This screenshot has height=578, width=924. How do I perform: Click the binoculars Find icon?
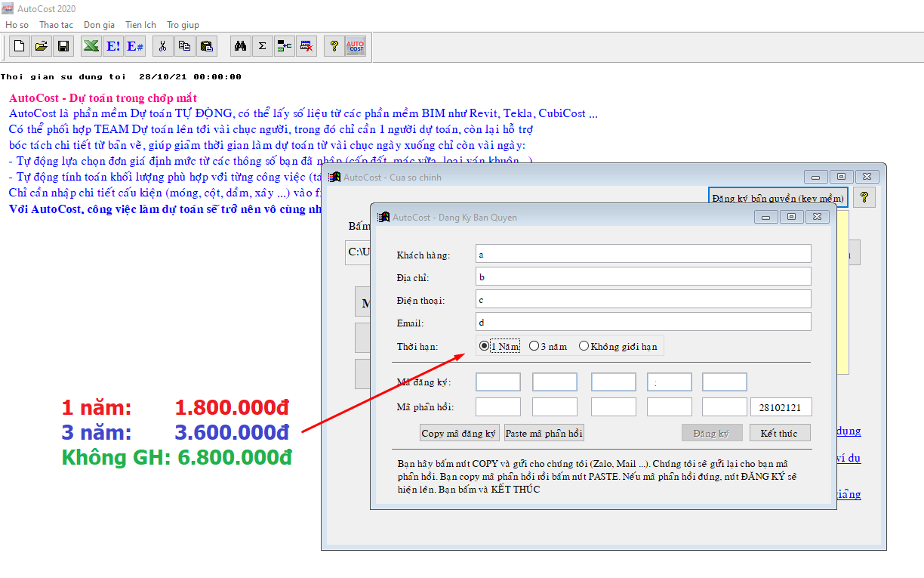click(x=240, y=46)
